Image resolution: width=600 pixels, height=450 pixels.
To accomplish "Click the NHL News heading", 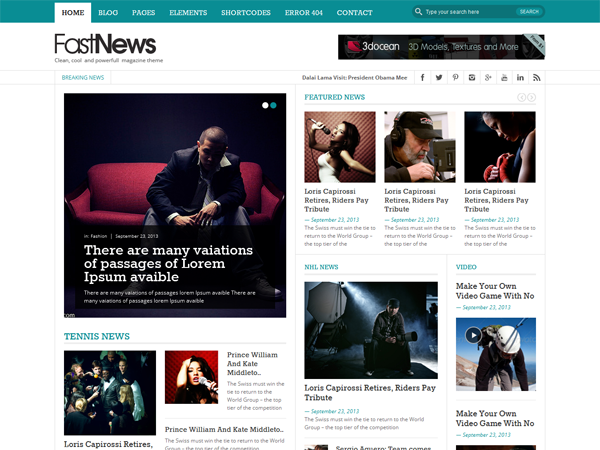I will (x=321, y=267).
